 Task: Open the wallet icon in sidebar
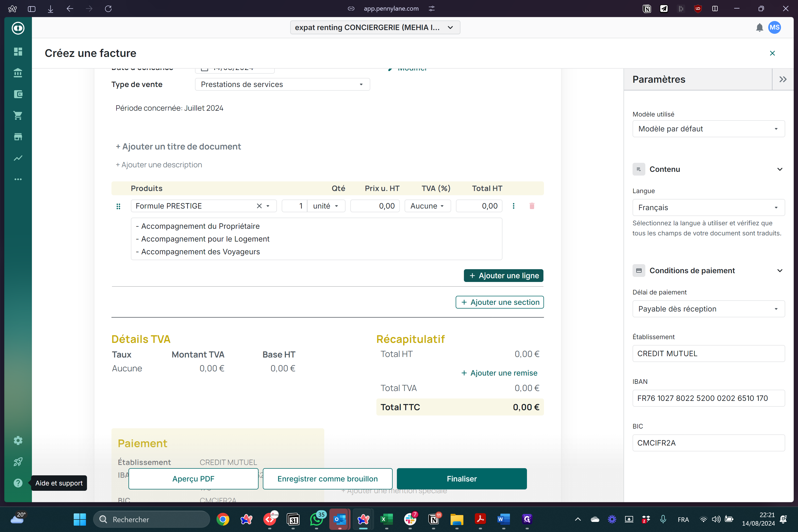tap(18, 94)
